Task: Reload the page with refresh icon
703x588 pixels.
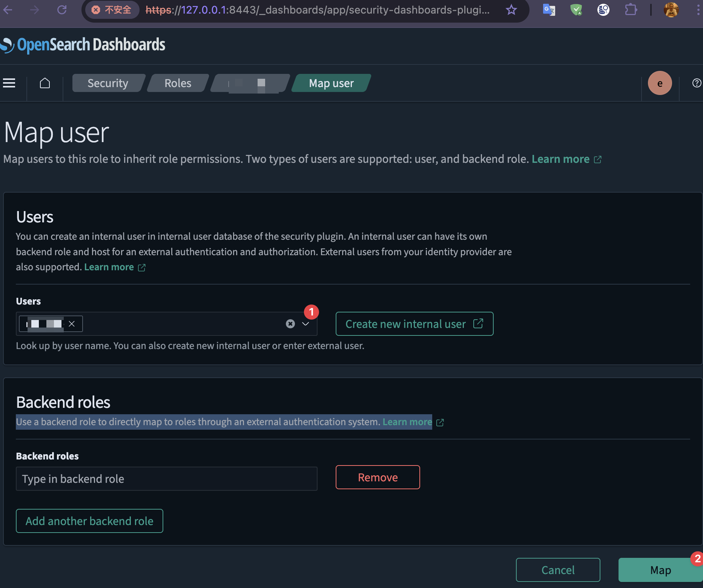Action: [62, 10]
